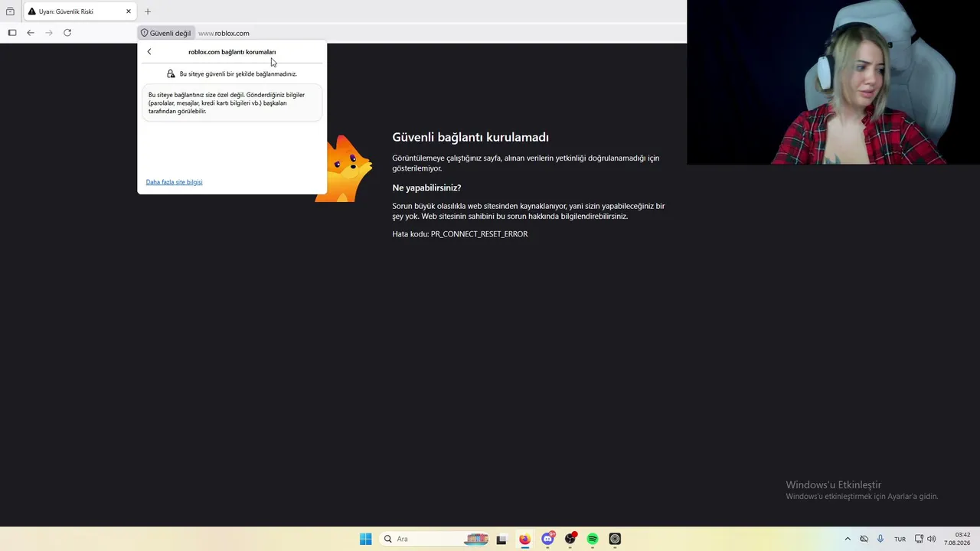Screen dimensions: 980x551
Task: Open Firefox from the taskbar
Action: (x=524, y=539)
